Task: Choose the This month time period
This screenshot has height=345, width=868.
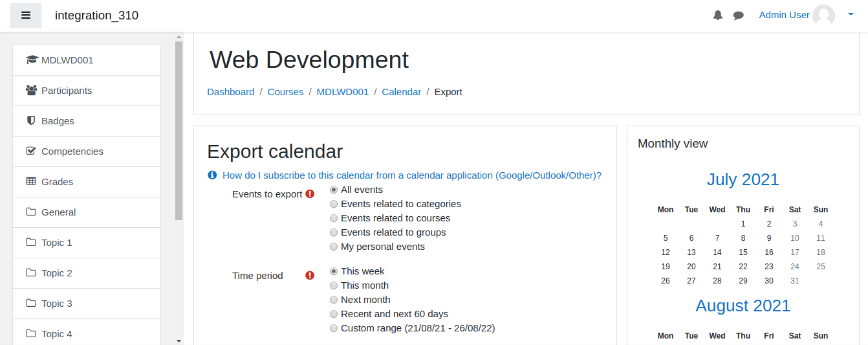Action: [334, 285]
